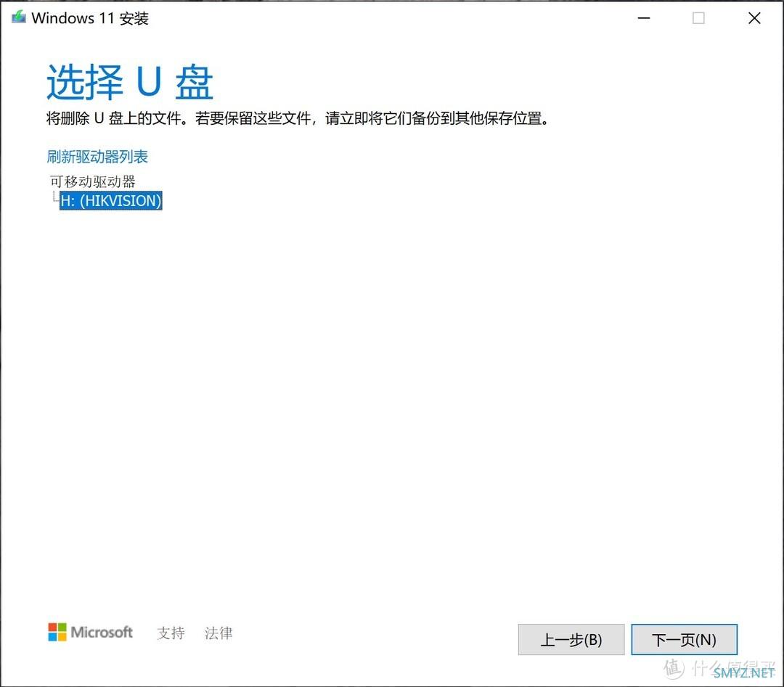Close the Windows 11 安装 window
Screen dimensions: 784x687
754,18
